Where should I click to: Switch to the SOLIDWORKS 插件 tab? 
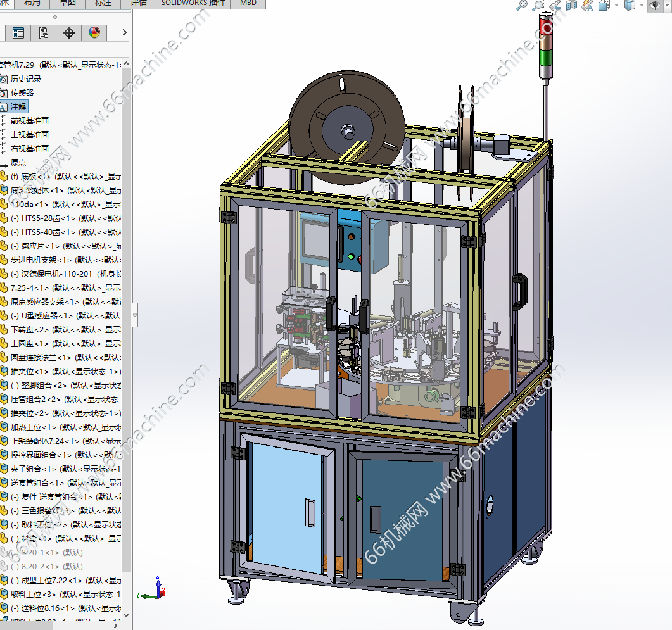pos(193,3)
